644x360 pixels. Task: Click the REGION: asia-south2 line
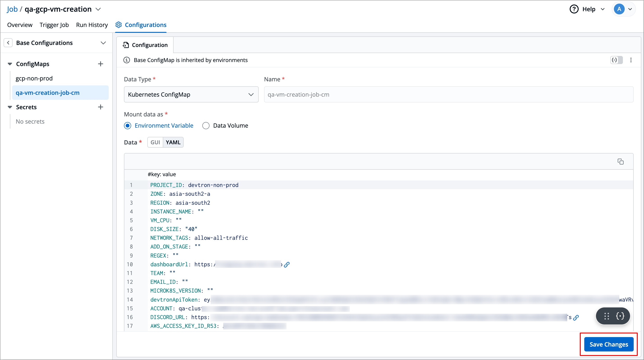[x=180, y=203]
